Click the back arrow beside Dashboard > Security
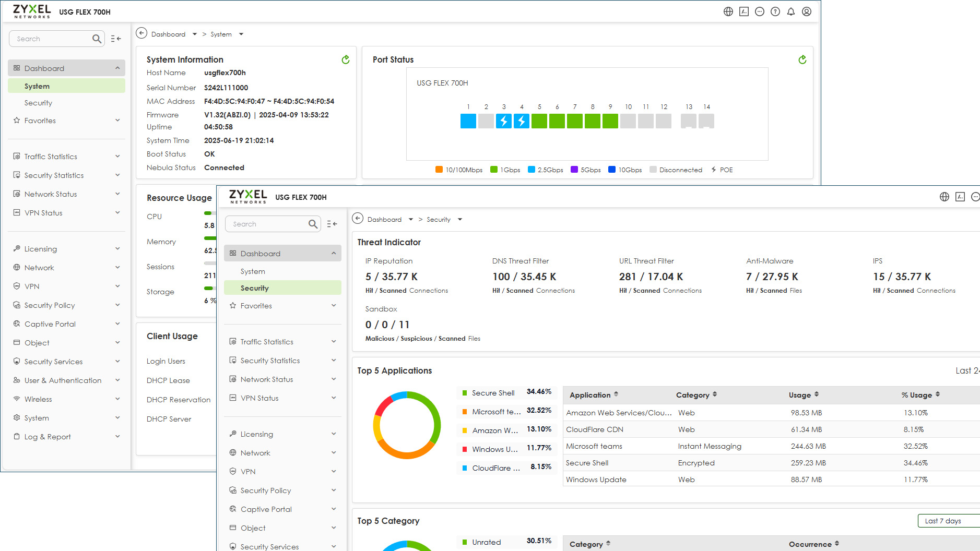 (x=358, y=219)
